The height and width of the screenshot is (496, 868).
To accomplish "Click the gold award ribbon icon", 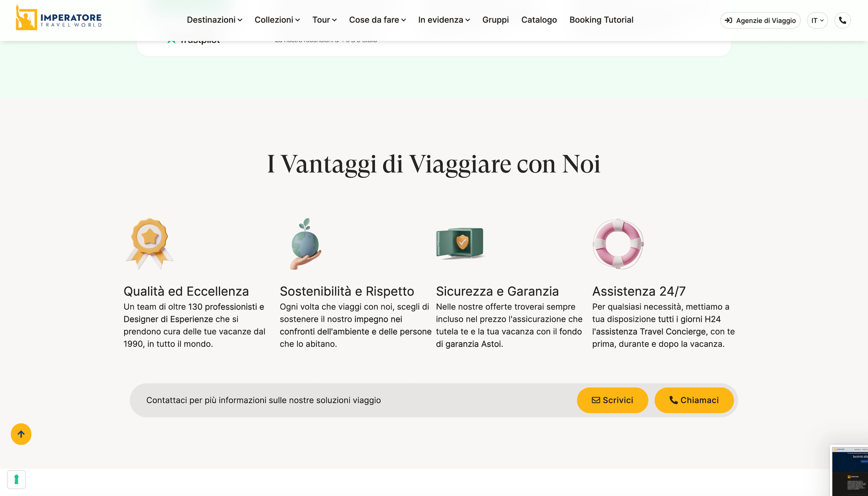I will (150, 244).
